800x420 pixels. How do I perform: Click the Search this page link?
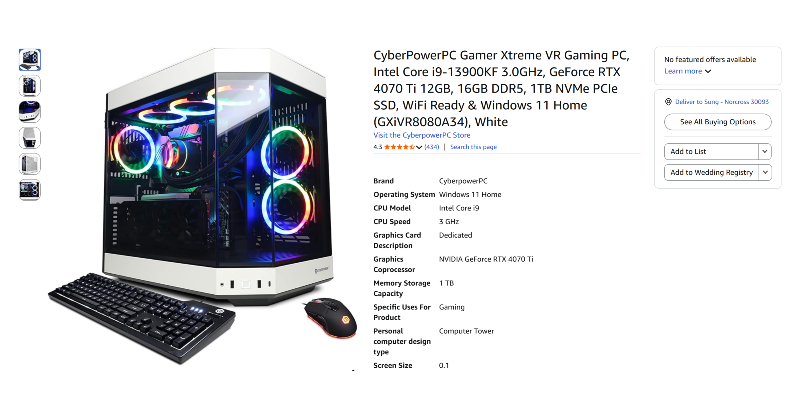[x=473, y=147]
